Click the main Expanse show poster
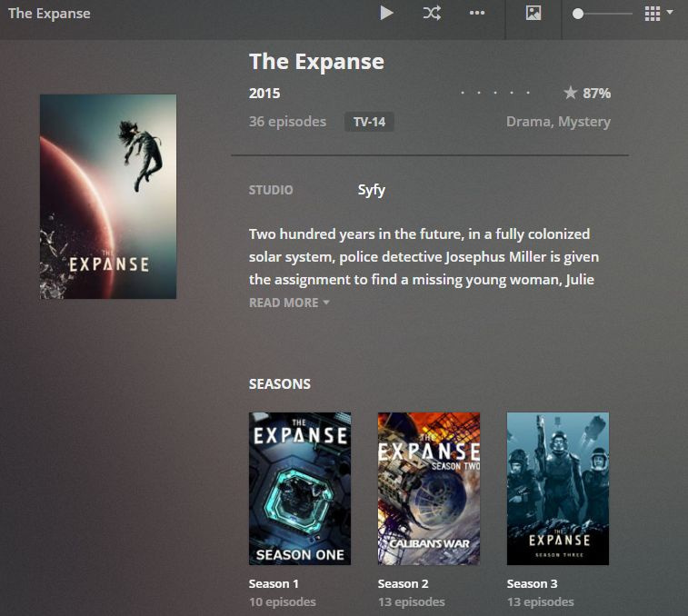Viewport: 688px width, 616px height. click(x=108, y=196)
